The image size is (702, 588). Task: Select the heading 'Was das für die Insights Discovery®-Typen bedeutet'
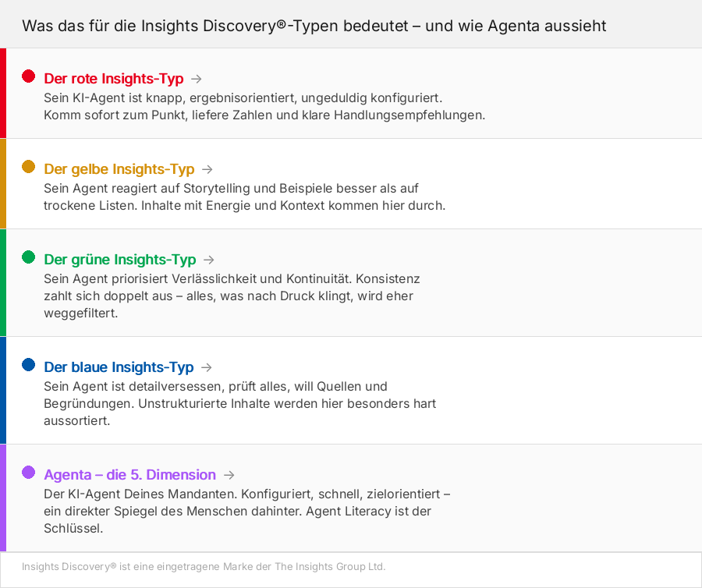pyautogui.click(x=215, y=26)
